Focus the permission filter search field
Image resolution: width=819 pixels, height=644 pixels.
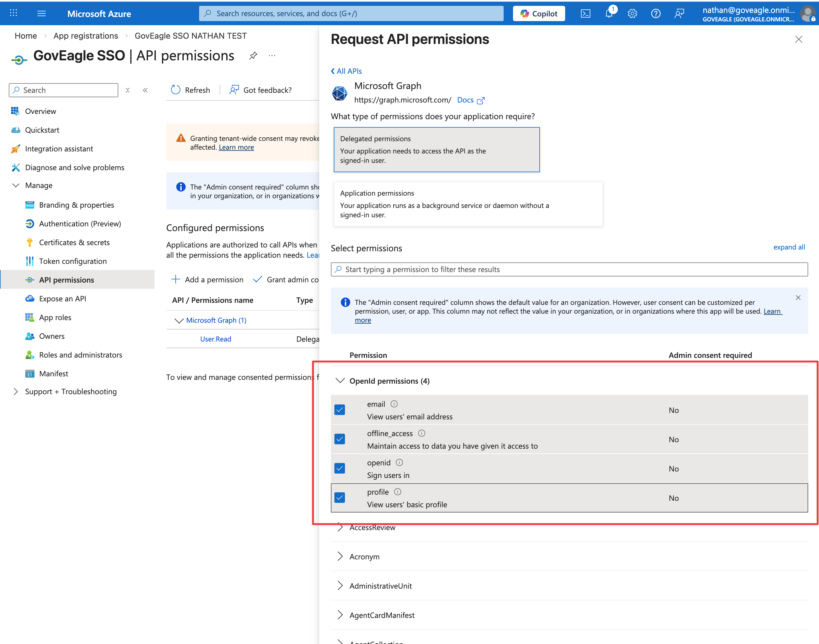[569, 270]
